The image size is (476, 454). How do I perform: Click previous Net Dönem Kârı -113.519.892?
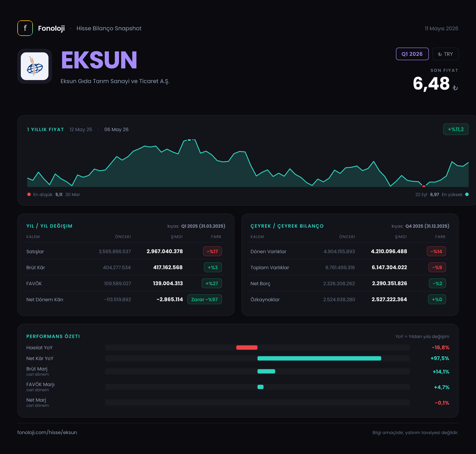click(118, 299)
